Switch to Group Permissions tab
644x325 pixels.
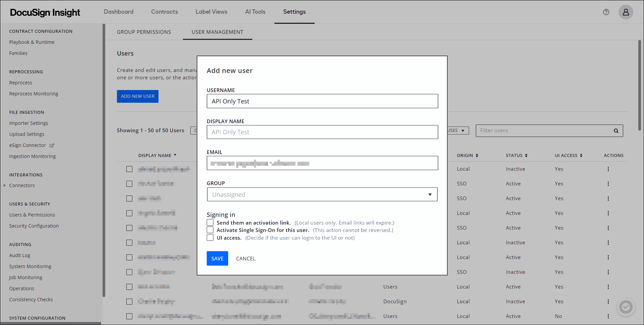(x=144, y=32)
